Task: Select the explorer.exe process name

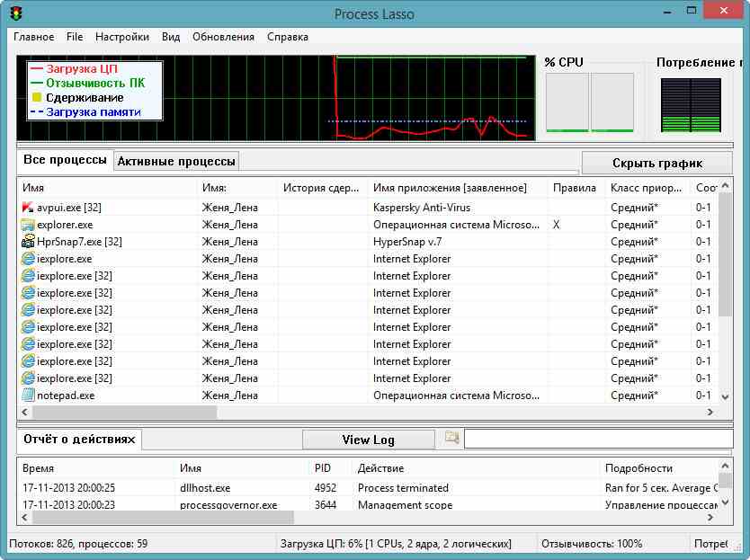Action: click(65, 225)
